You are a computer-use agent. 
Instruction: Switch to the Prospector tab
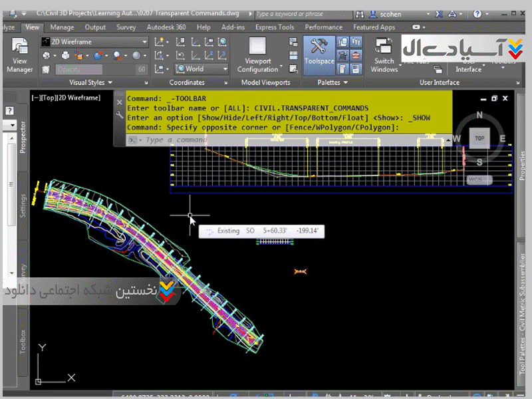tap(23, 137)
